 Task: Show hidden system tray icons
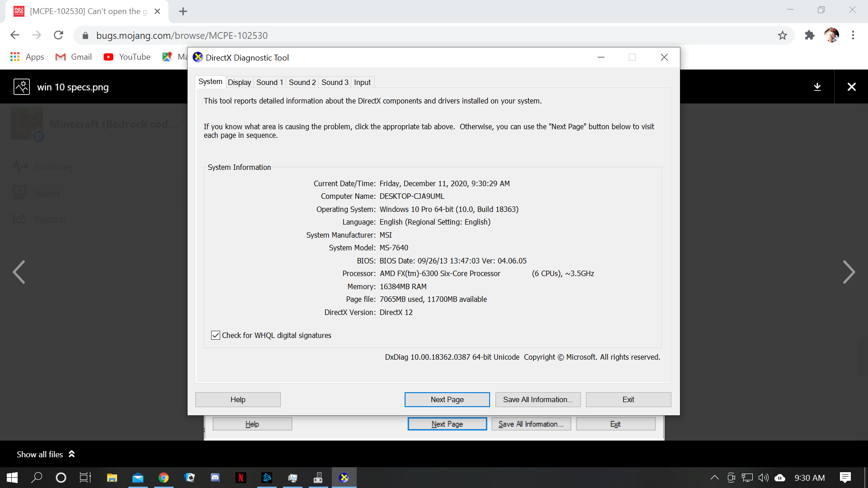point(714,478)
